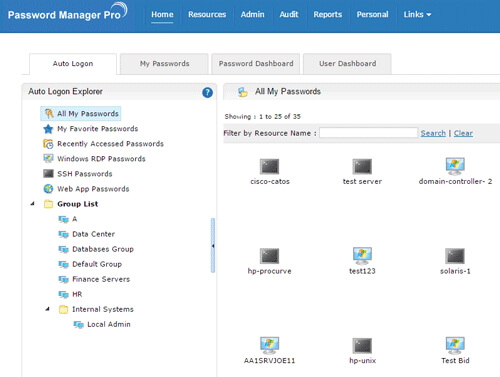
Task: Open the hp-procurve terminal icon
Action: click(x=269, y=256)
